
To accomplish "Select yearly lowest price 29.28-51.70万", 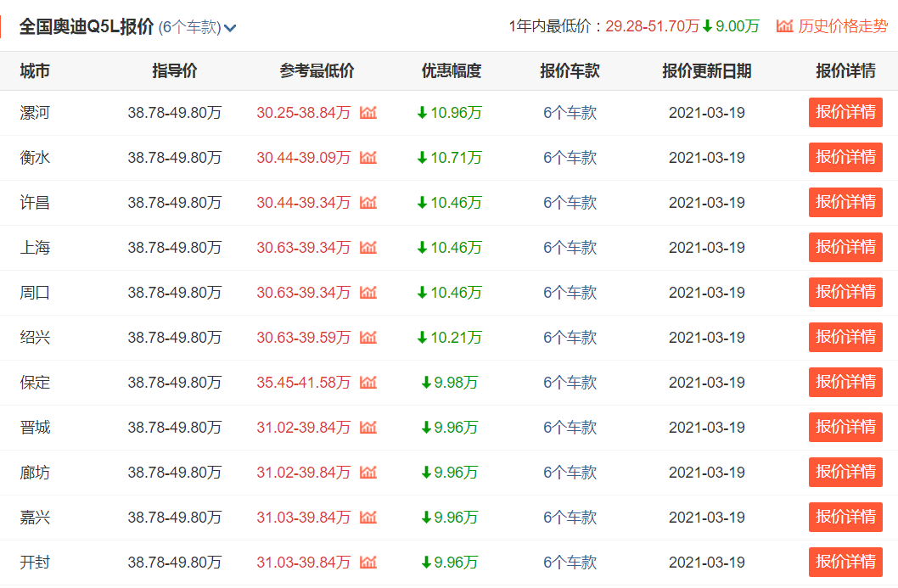I will pos(653,25).
